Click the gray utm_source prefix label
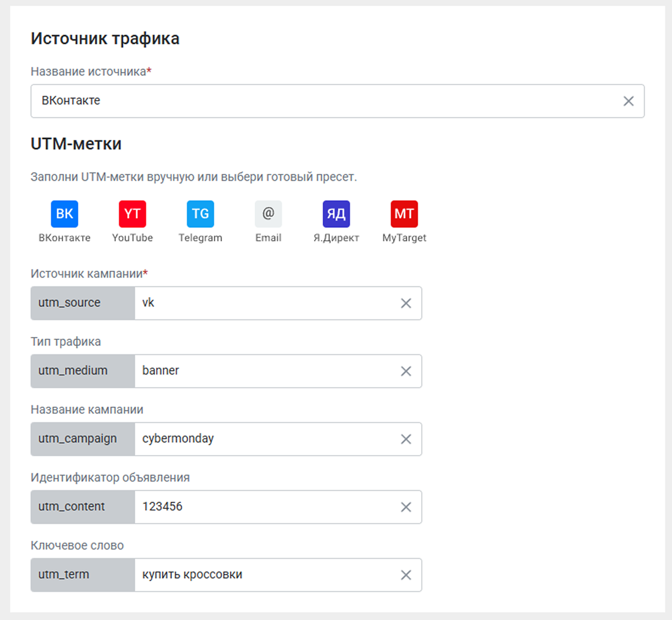 click(x=83, y=303)
